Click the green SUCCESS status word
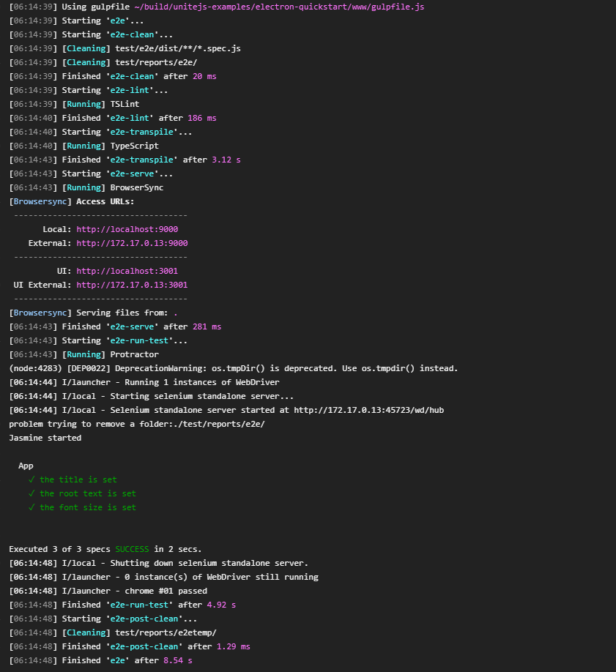The height and width of the screenshot is (672, 616). [x=132, y=549]
